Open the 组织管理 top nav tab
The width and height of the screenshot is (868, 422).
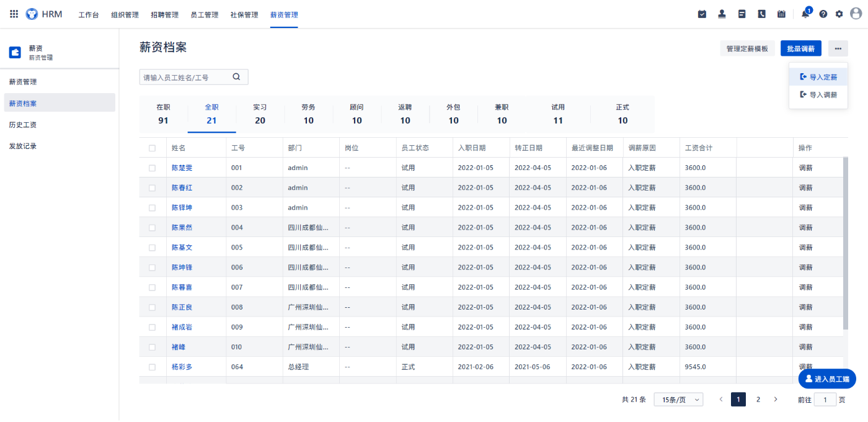tap(125, 15)
